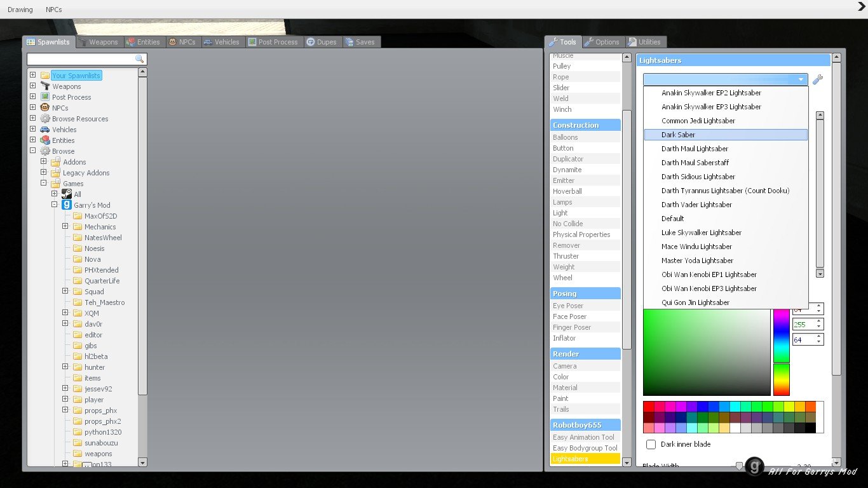Click the wrench icon beside the preset dropdown
Screen dimensions: 868x488
click(818, 79)
